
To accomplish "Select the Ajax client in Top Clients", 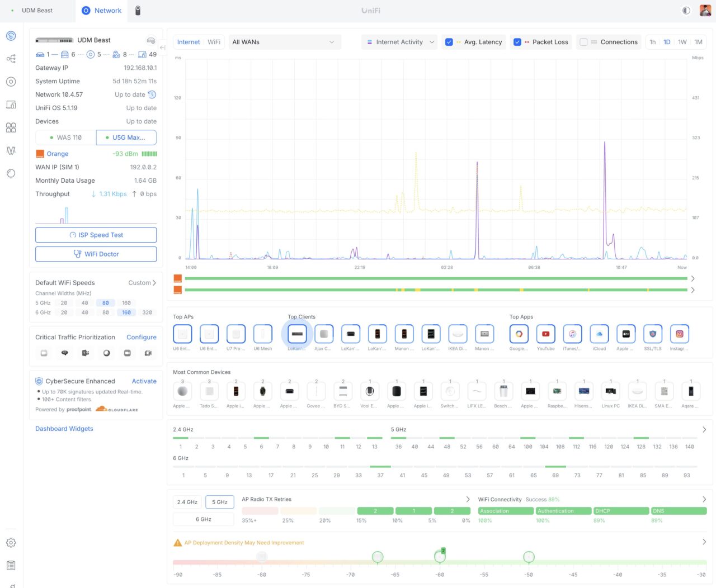I will pos(324,334).
